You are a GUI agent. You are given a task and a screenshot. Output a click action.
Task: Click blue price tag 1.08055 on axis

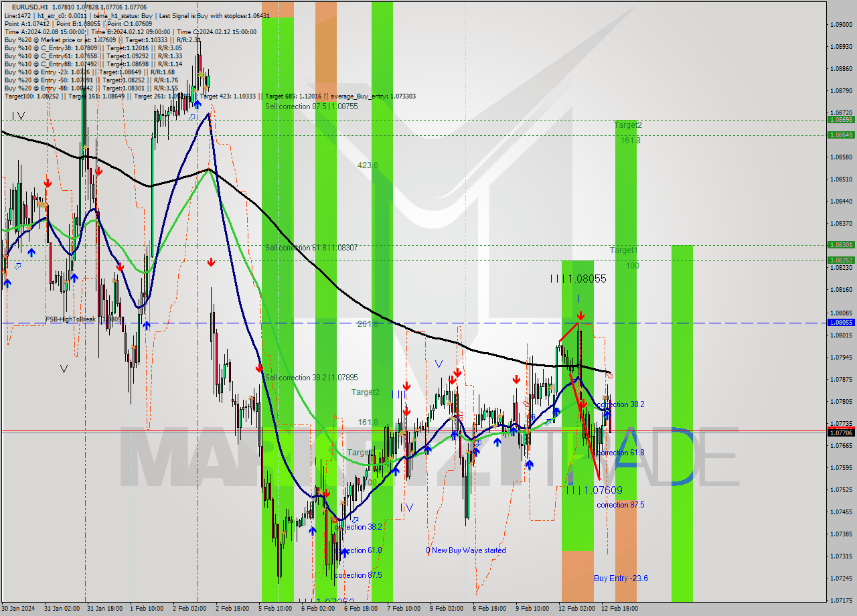coord(840,322)
